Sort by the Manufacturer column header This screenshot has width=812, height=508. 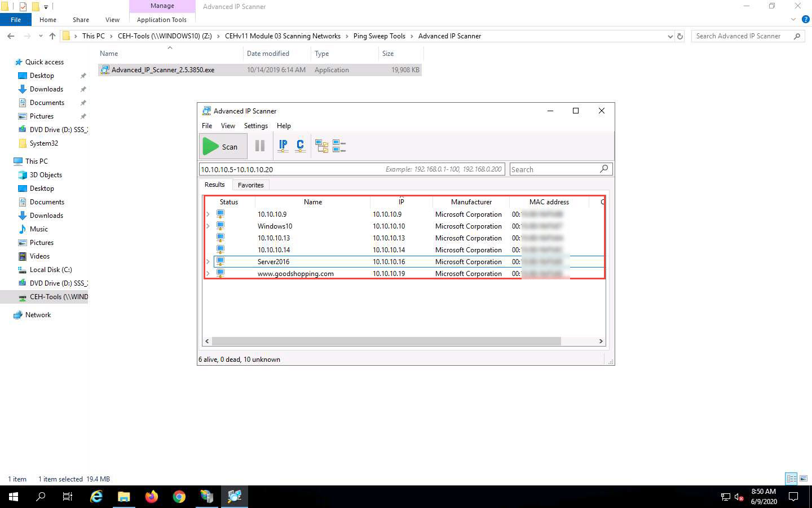tap(471, 202)
